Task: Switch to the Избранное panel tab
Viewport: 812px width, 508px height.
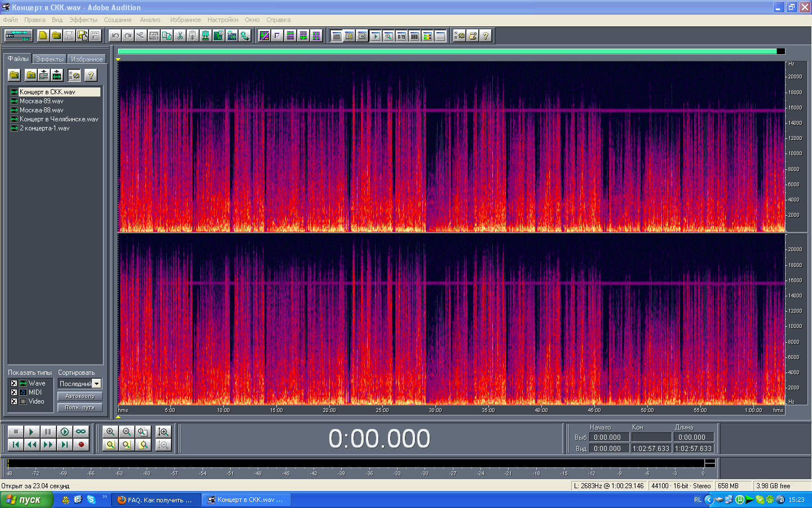Action: tap(86, 59)
